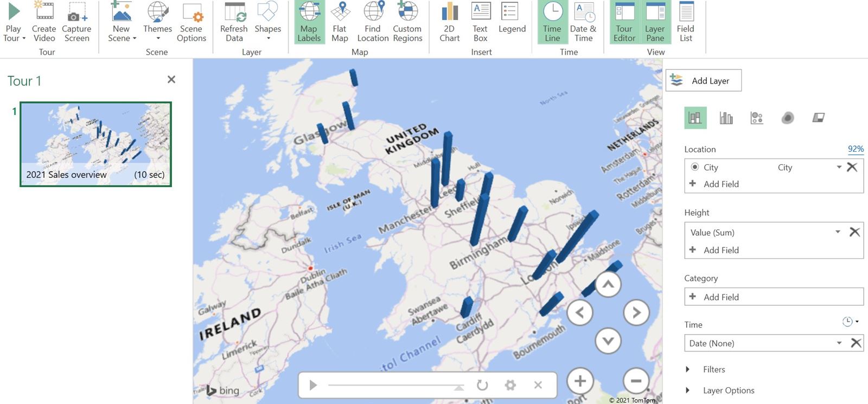
Task: Open the Value (Sum) dropdown
Action: pyautogui.click(x=838, y=232)
